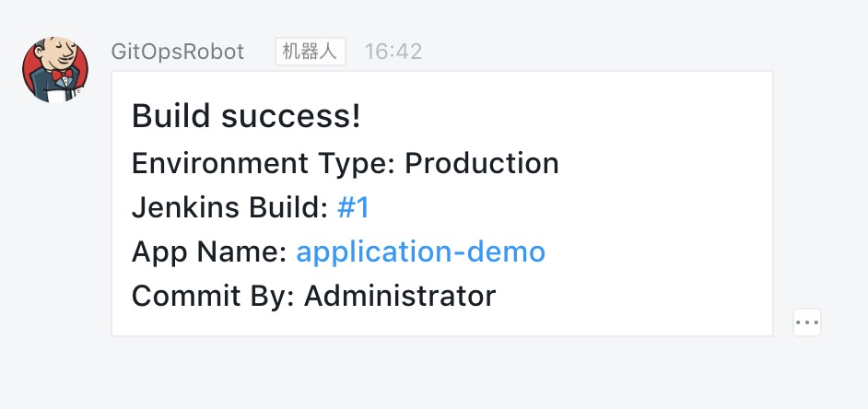Click the word Jenkins in the card
The height and width of the screenshot is (409, 868).
click(x=185, y=208)
